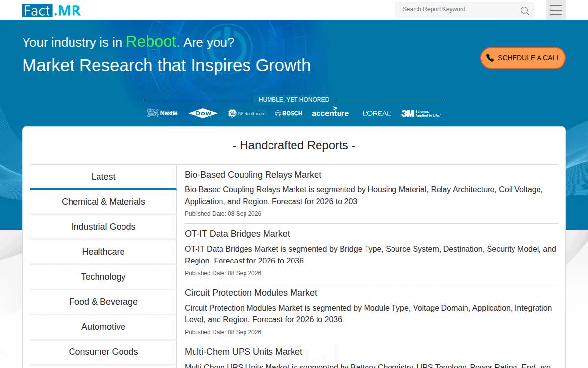Viewport: 588px width, 368px height.
Task: Click the Bio-Based Coupling Relays description text
Action: pyautogui.click(x=364, y=195)
